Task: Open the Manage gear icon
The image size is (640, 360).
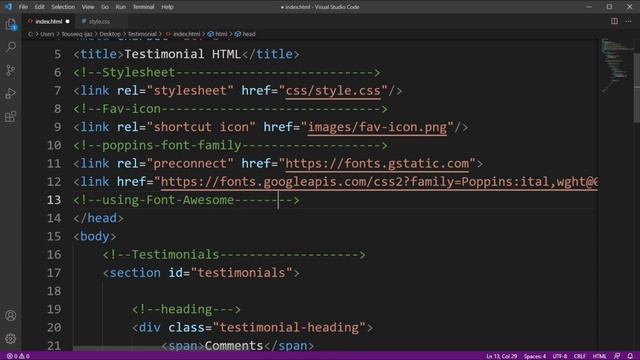Action: tap(11, 338)
